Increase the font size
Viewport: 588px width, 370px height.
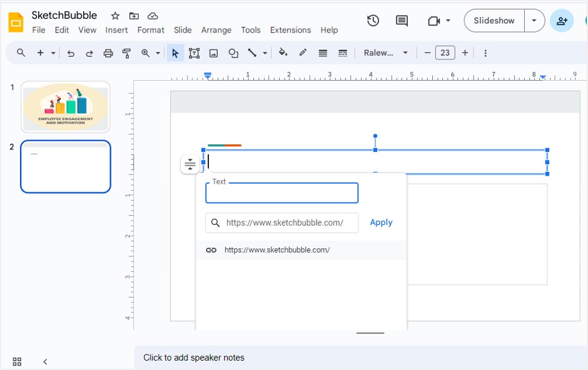pyautogui.click(x=465, y=52)
